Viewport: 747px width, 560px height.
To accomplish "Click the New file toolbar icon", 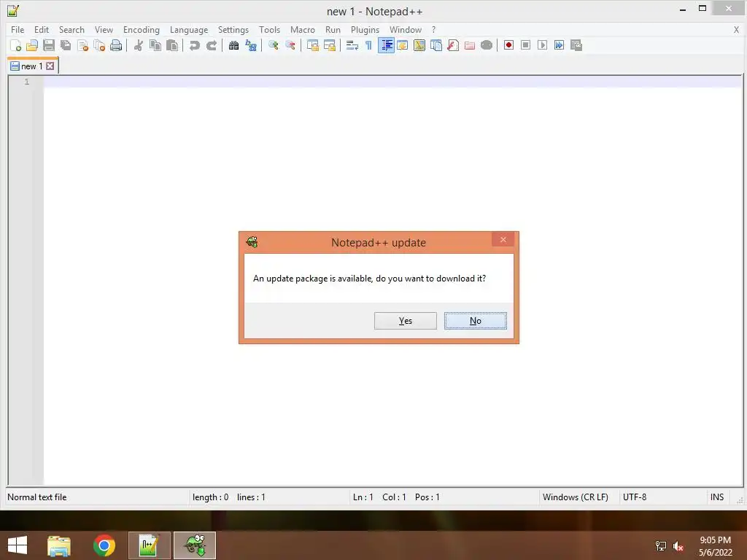I will (15, 45).
